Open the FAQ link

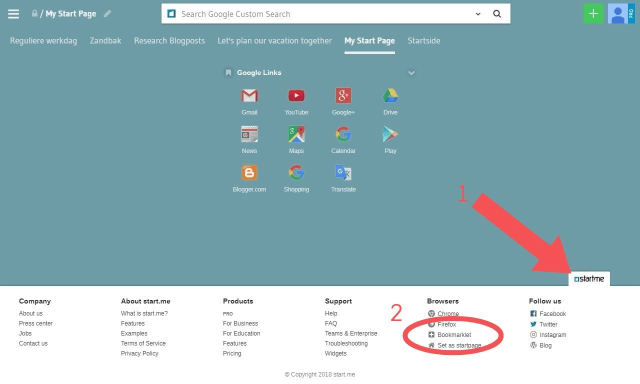pos(331,324)
